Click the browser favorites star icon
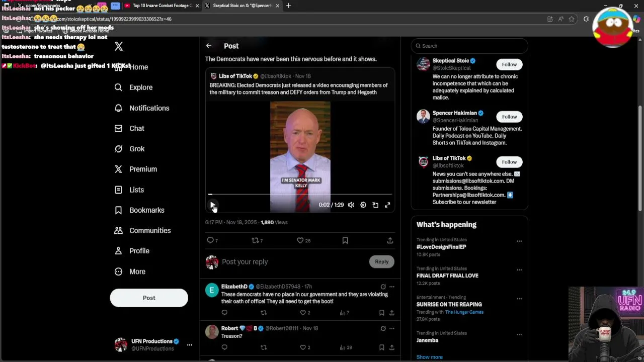Viewport: 644px width, 362px height. tap(572, 19)
